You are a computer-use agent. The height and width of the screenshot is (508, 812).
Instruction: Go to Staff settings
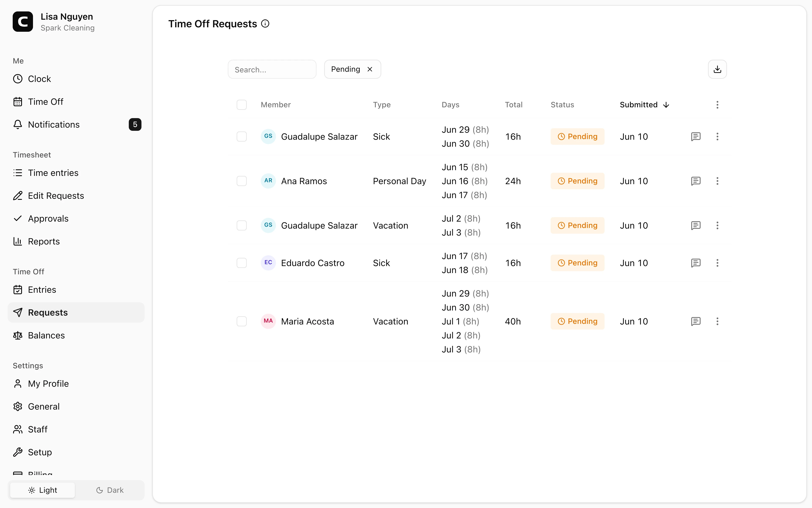click(76, 429)
